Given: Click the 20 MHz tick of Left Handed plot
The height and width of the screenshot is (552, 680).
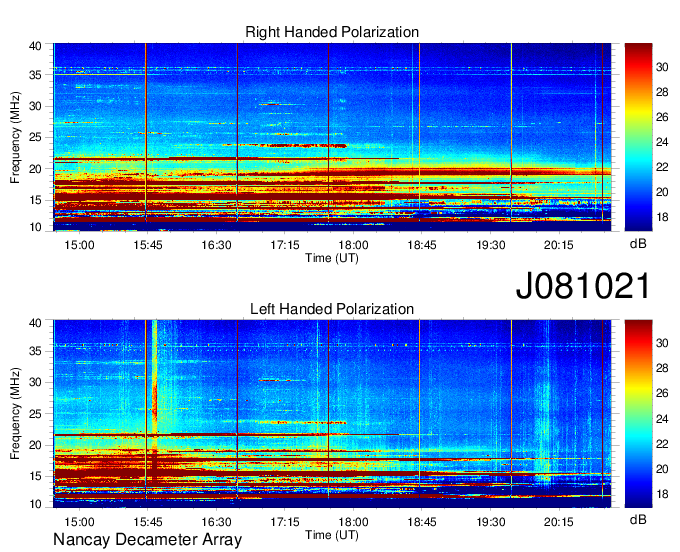Looking at the screenshot, I should coord(35,445).
